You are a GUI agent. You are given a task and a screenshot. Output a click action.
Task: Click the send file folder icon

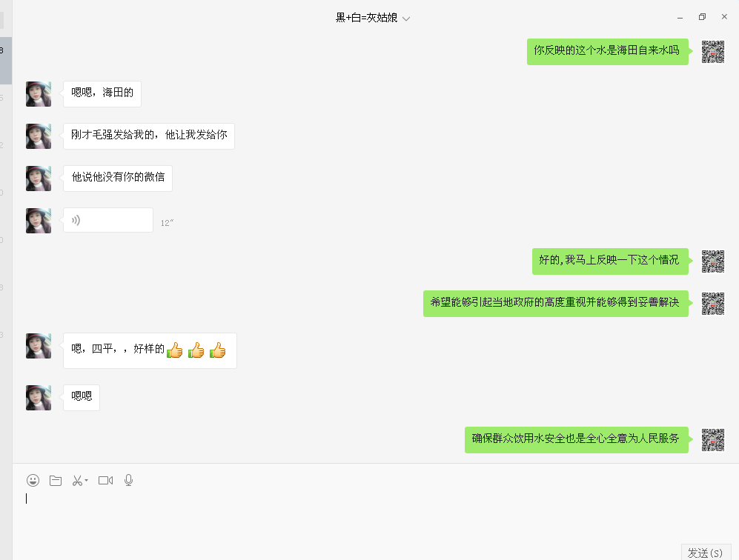click(x=56, y=481)
